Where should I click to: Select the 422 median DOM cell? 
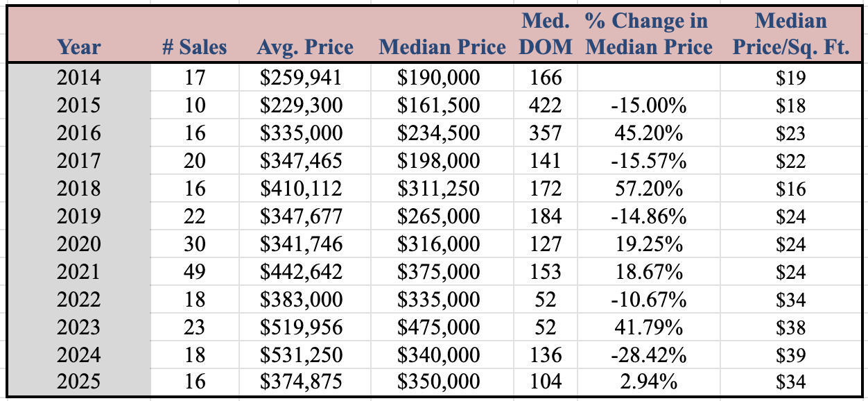[x=545, y=105]
